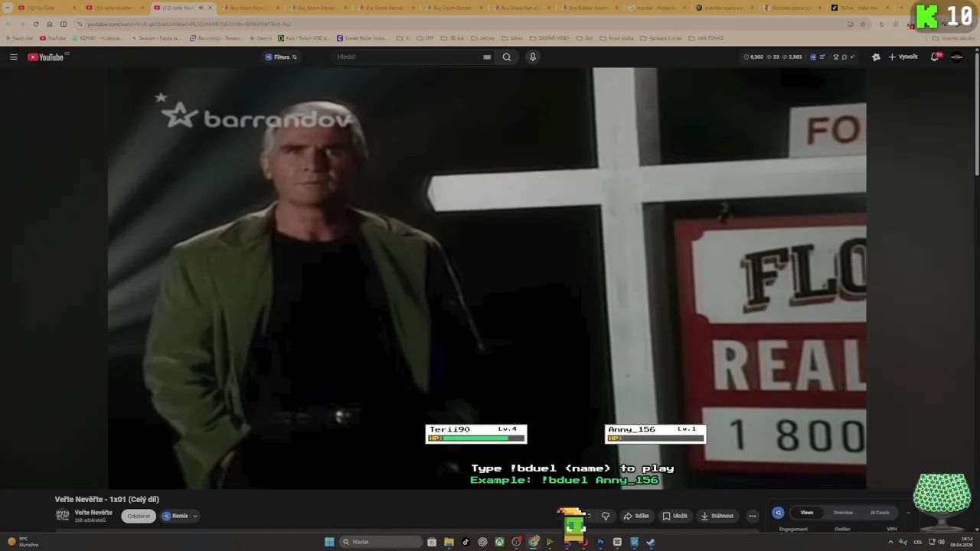Image resolution: width=980 pixels, height=551 pixels.
Task: Open the on-screen keyboard icon in search box
Action: tap(487, 57)
